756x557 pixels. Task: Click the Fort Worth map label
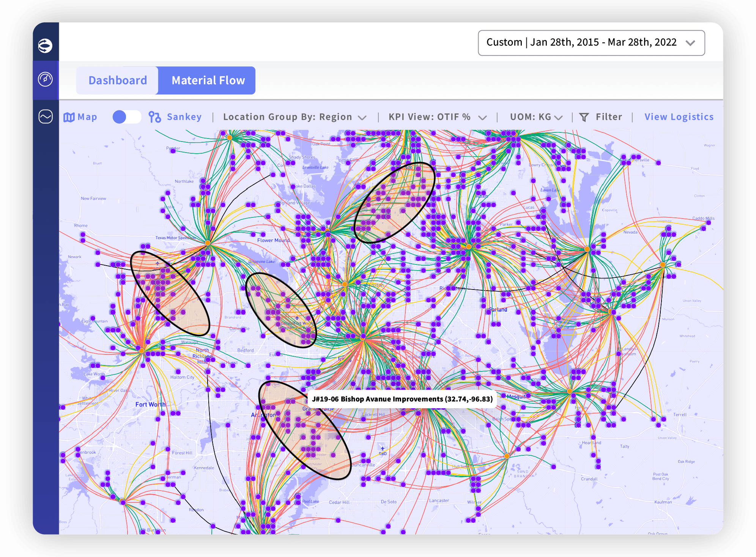[150, 404]
